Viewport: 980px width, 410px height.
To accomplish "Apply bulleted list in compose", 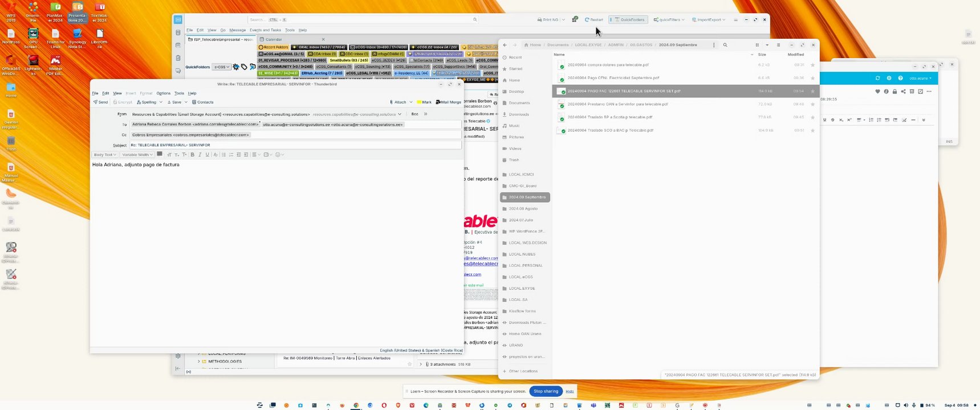I will [224, 154].
